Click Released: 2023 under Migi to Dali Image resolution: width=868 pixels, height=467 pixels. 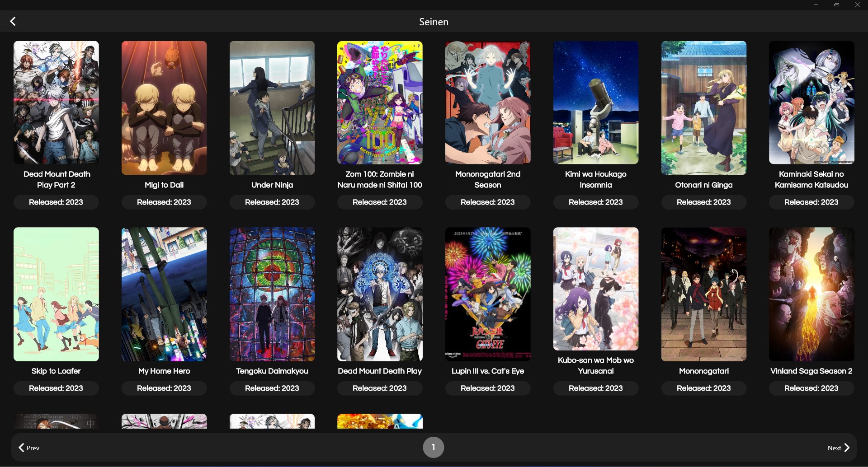(x=164, y=202)
